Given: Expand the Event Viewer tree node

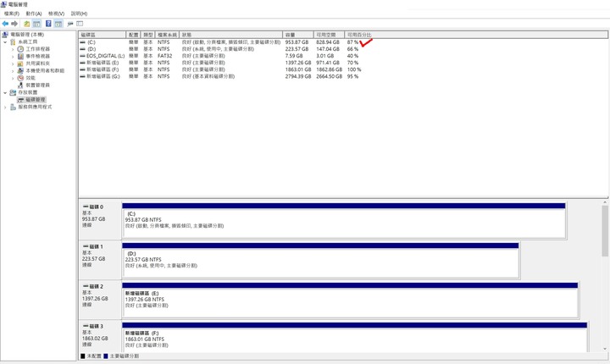Looking at the screenshot, I should tap(13, 57).
